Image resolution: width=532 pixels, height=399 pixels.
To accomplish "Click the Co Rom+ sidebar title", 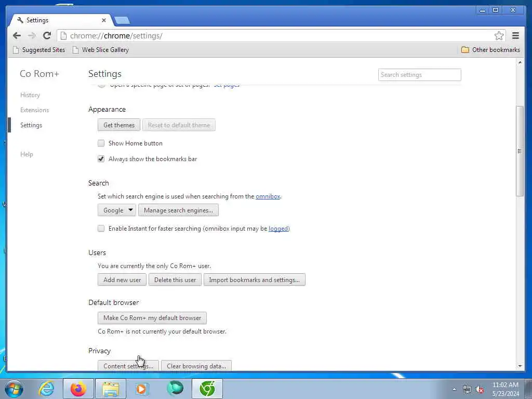I will [x=39, y=74].
